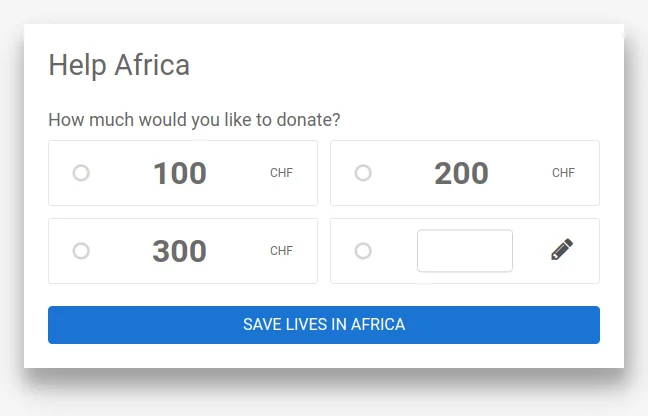Select the 100 CHF radio button
This screenshot has width=648, height=416.
point(81,173)
